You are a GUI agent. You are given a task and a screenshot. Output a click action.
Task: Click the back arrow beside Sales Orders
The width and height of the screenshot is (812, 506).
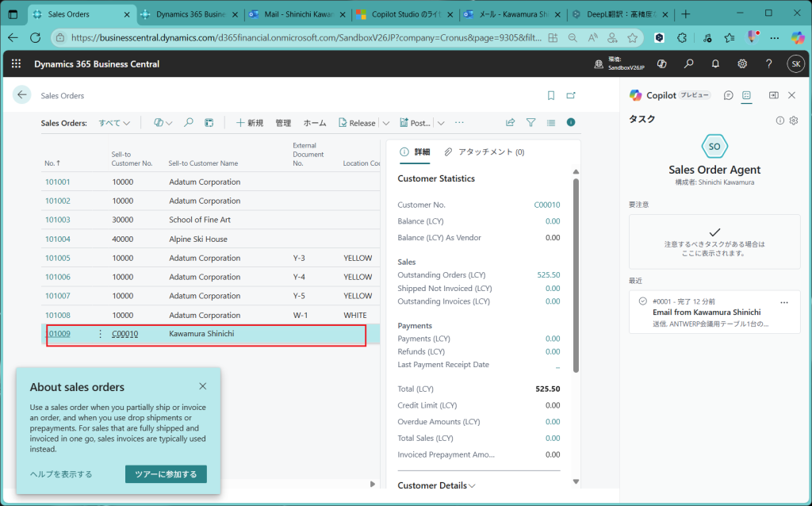click(21, 95)
